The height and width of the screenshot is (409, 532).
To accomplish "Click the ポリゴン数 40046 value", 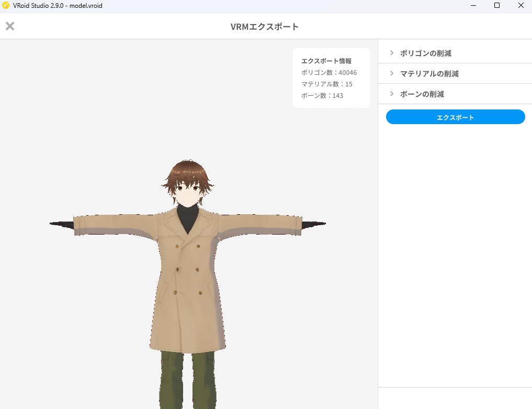I will click(347, 73).
